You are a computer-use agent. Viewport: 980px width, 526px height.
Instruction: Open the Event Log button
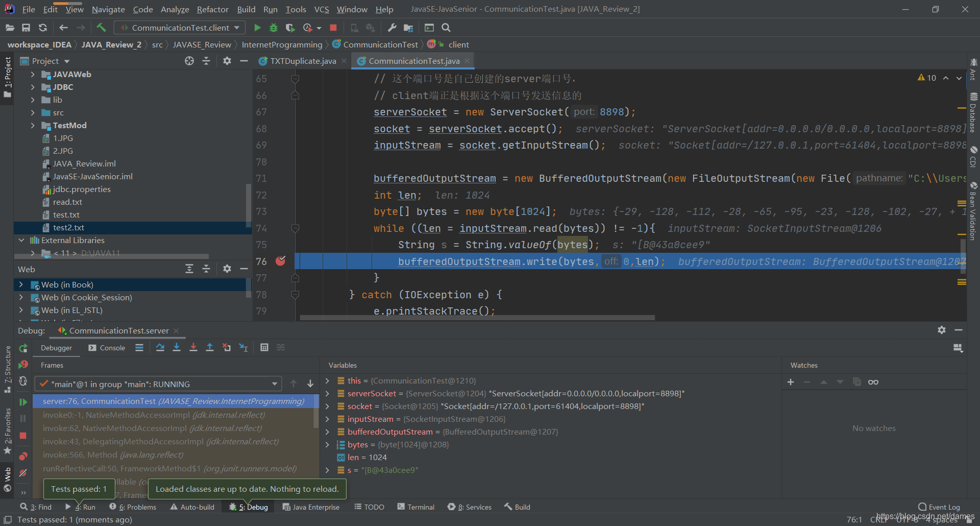point(939,507)
